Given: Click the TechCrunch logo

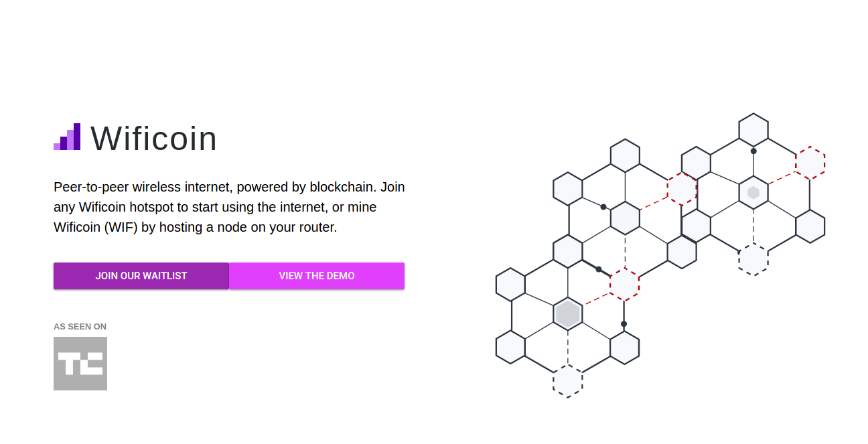Looking at the screenshot, I should click(x=80, y=364).
